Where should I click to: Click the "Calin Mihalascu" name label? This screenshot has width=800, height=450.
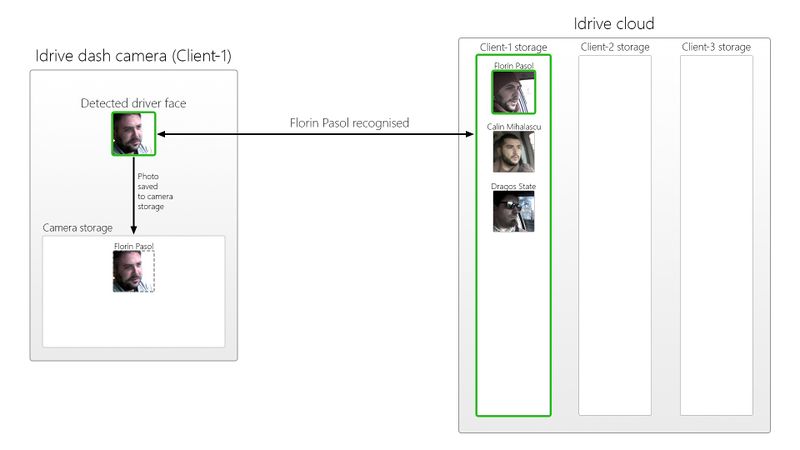pyautogui.click(x=513, y=127)
